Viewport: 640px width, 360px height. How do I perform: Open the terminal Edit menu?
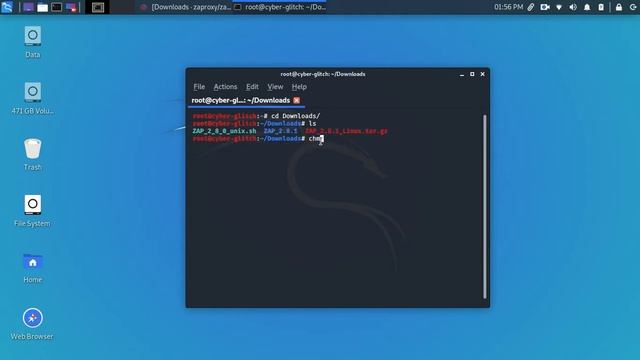pyautogui.click(x=252, y=87)
